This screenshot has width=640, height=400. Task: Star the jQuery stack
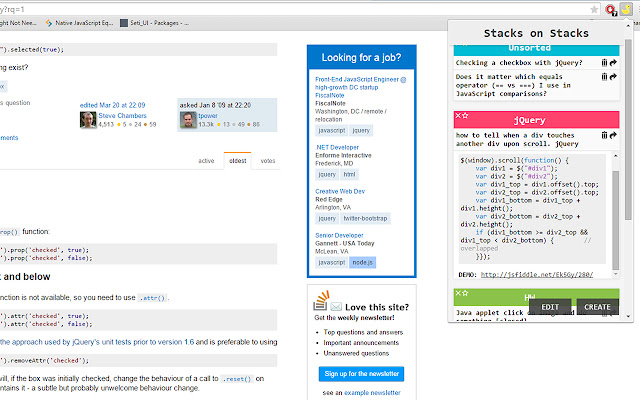tap(465, 116)
